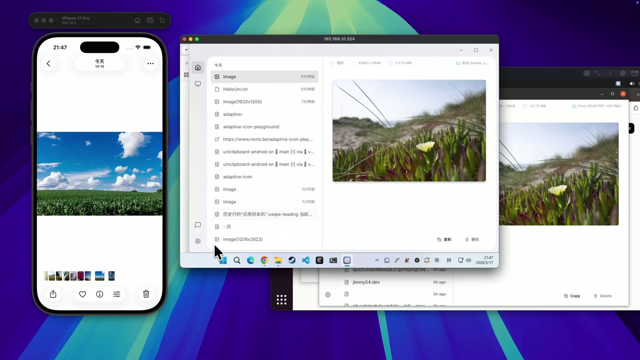640x360 pixels.
Task: Click the 复制 copy button in the remote window
Action: pyautogui.click(x=444, y=240)
